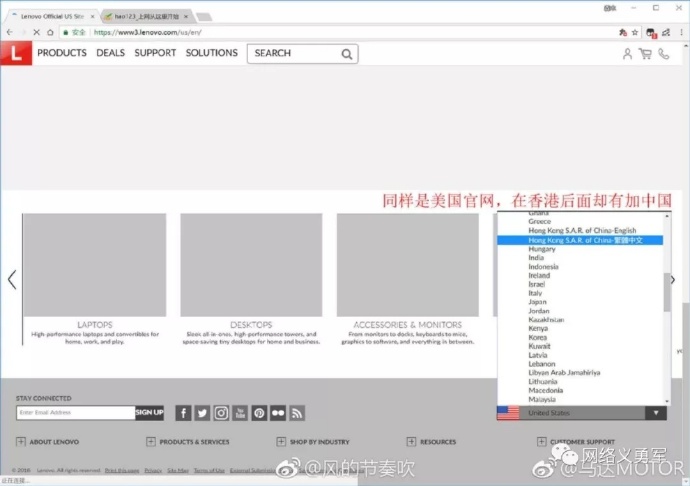Viewport: 690px width, 486px height.
Task: Open the Solutions menu
Action: point(212,53)
